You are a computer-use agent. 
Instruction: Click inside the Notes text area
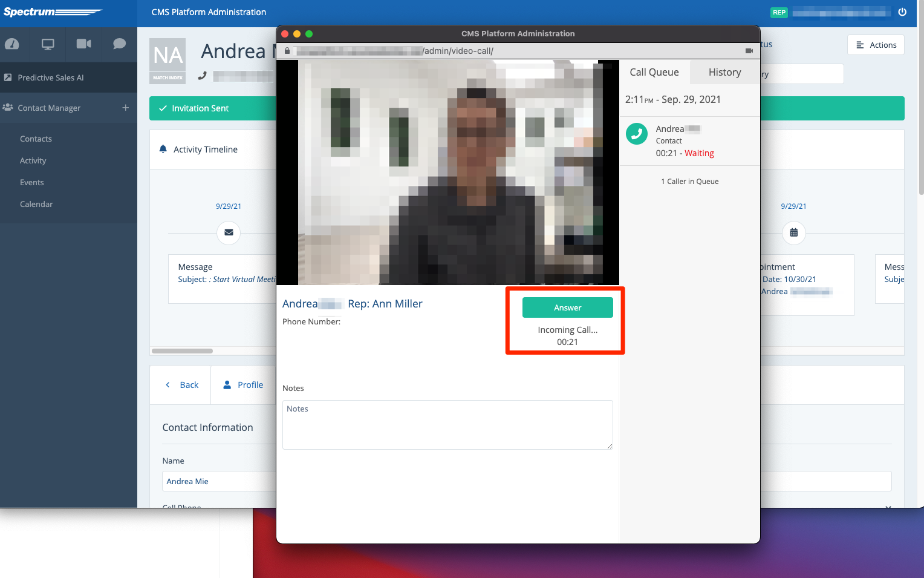pos(447,425)
